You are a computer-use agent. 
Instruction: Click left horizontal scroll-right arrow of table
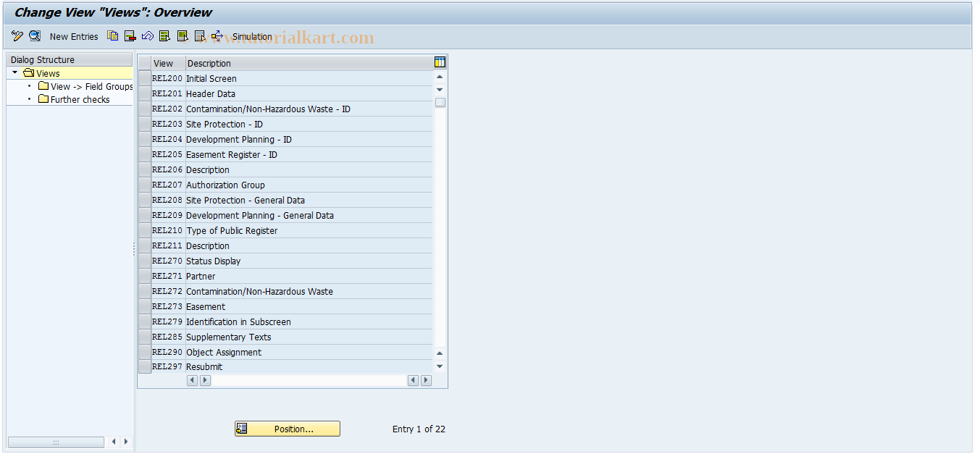coord(205,380)
